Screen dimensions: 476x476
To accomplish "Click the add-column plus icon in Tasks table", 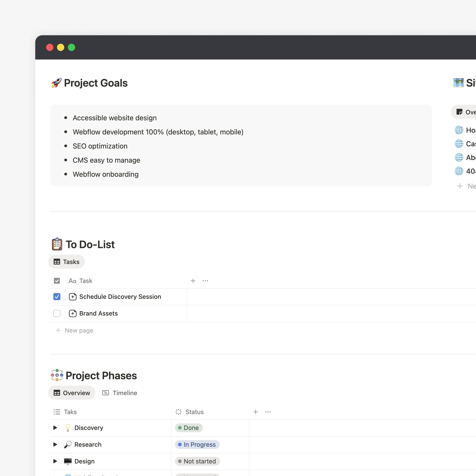I will point(193,281).
